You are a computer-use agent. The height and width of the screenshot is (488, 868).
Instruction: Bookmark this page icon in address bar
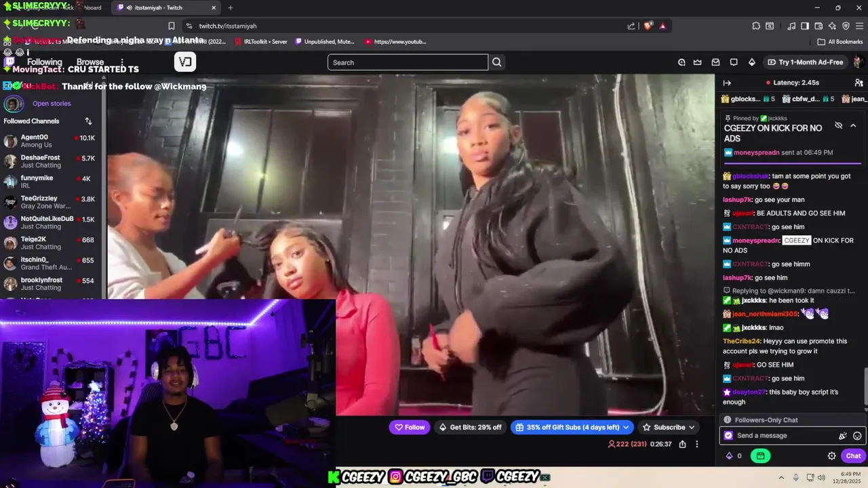tap(172, 26)
